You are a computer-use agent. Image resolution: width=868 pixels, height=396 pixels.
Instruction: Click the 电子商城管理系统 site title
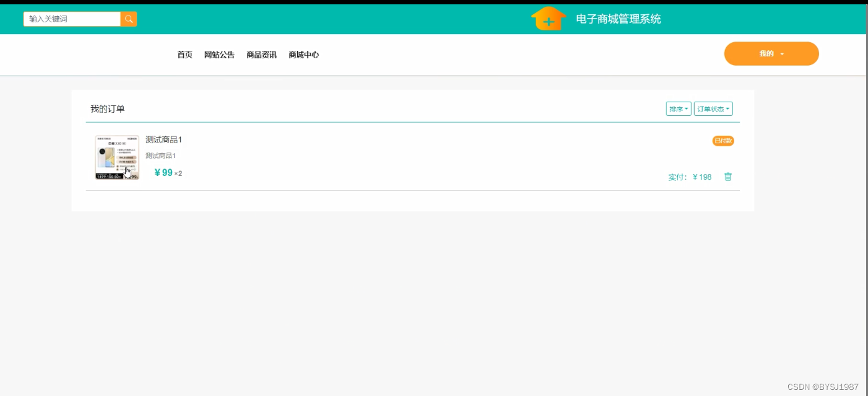[618, 19]
